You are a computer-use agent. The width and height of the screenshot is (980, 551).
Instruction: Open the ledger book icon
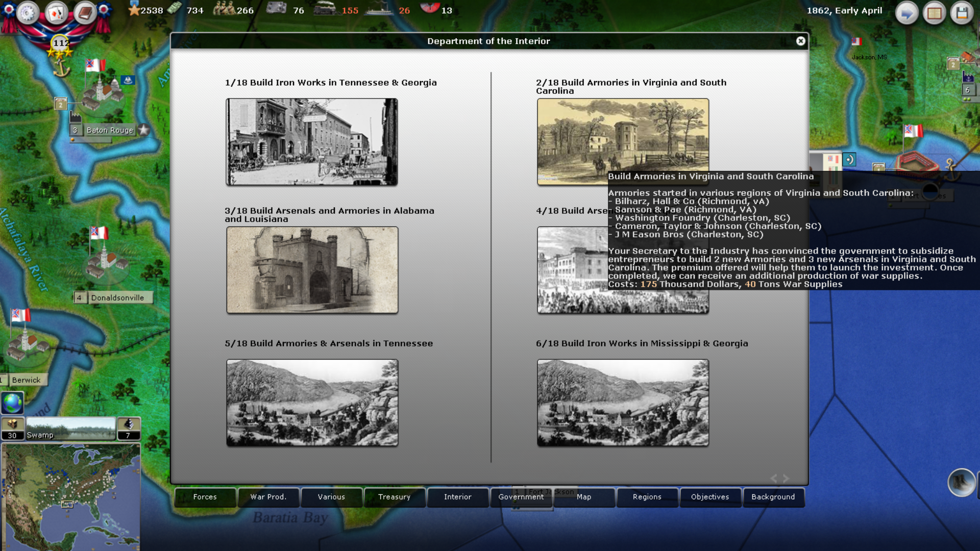click(x=85, y=13)
